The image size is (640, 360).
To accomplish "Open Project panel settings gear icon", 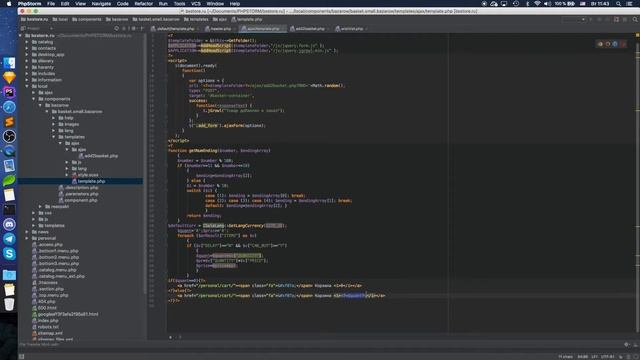I will [x=133, y=29].
